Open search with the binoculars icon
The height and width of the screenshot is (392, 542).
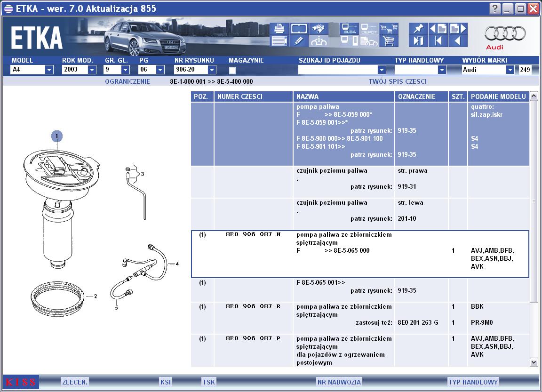tap(319, 29)
